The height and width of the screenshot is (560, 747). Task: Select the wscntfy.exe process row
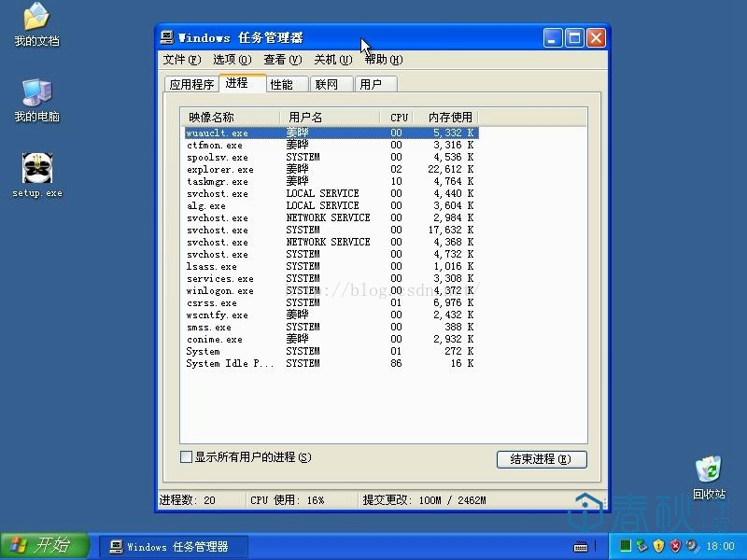331,315
